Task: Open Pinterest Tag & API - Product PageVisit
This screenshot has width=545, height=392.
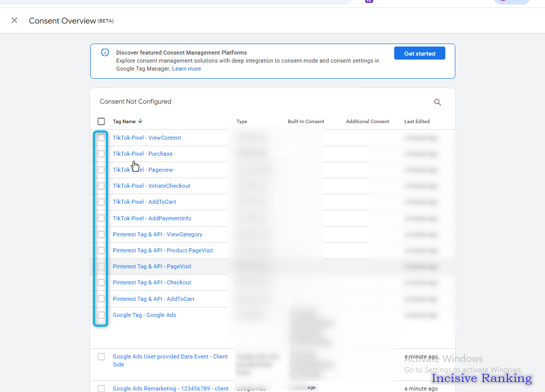Action: pyautogui.click(x=163, y=250)
